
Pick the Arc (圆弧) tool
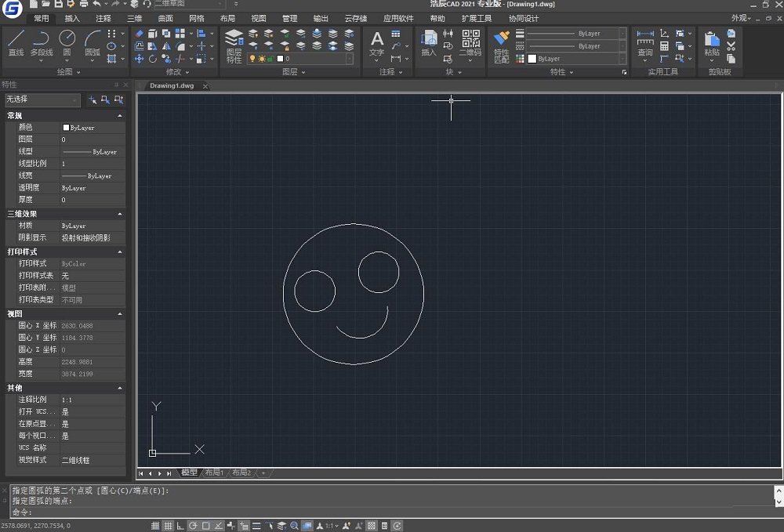coord(93,39)
